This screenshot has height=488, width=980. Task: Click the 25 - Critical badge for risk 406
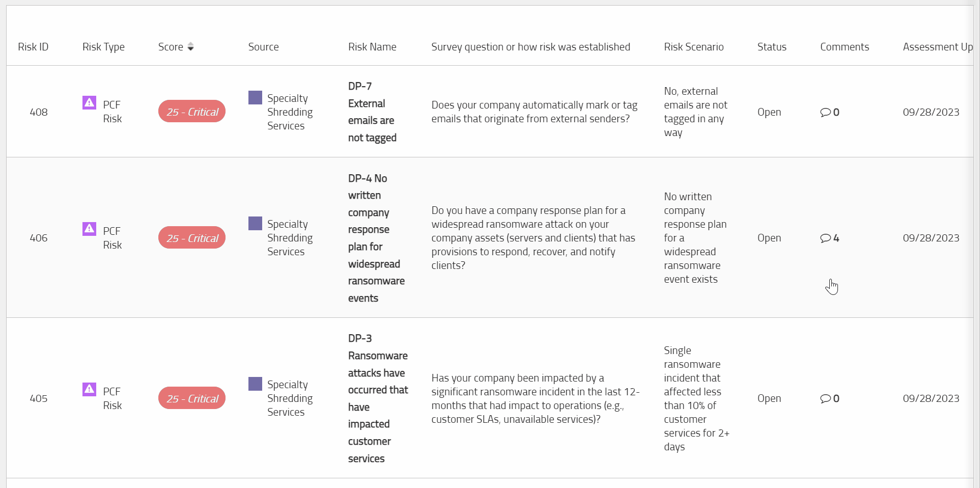[192, 238]
